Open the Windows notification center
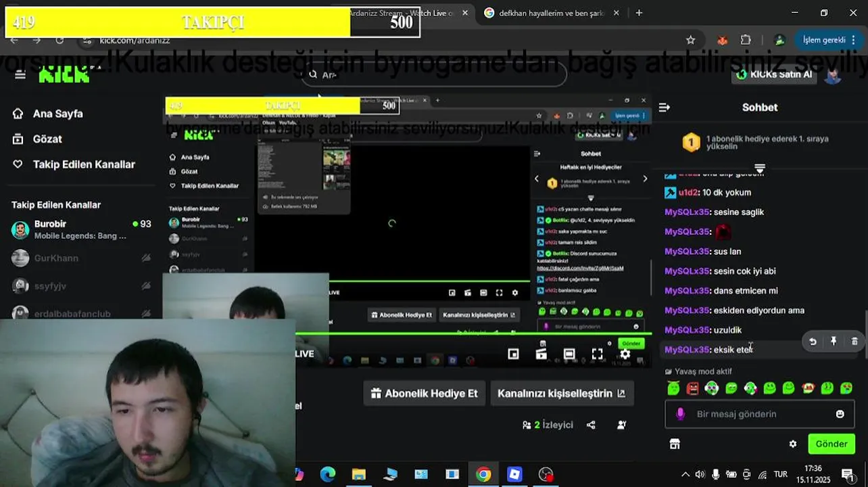Viewport: 868px width, 487px height. (x=848, y=474)
